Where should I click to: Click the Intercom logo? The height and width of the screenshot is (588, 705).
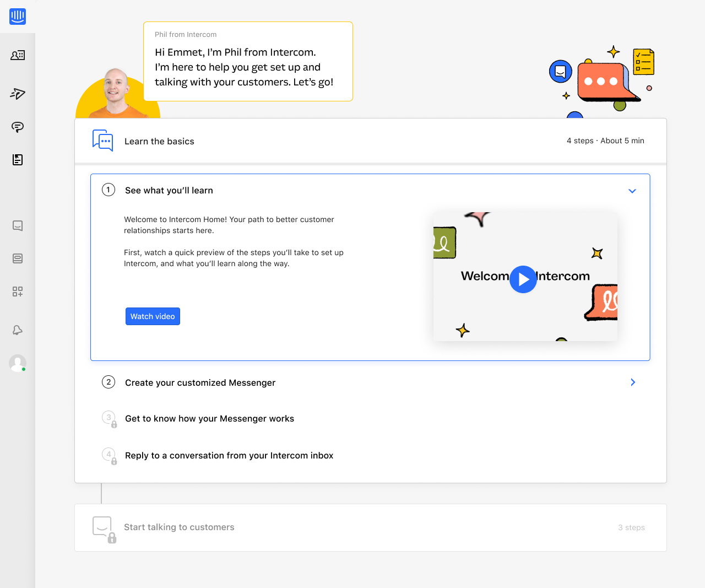(17, 17)
